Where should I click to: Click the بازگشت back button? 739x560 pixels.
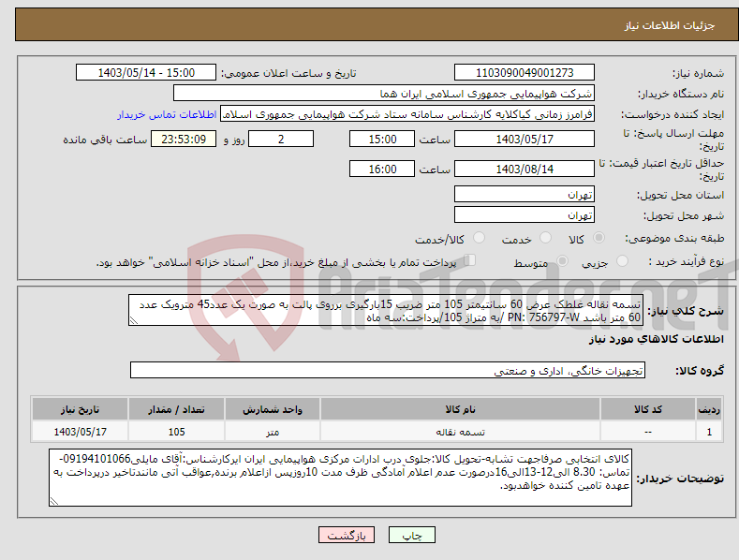pos(347,536)
